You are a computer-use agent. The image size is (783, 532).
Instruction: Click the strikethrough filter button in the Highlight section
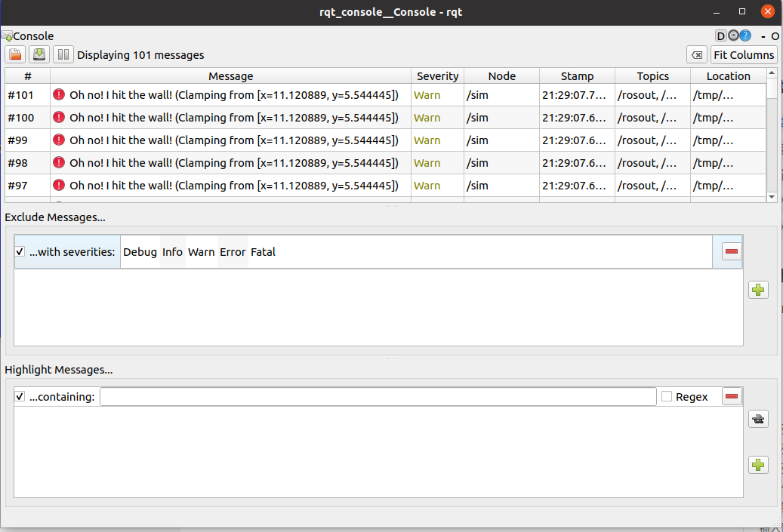coord(758,419)
